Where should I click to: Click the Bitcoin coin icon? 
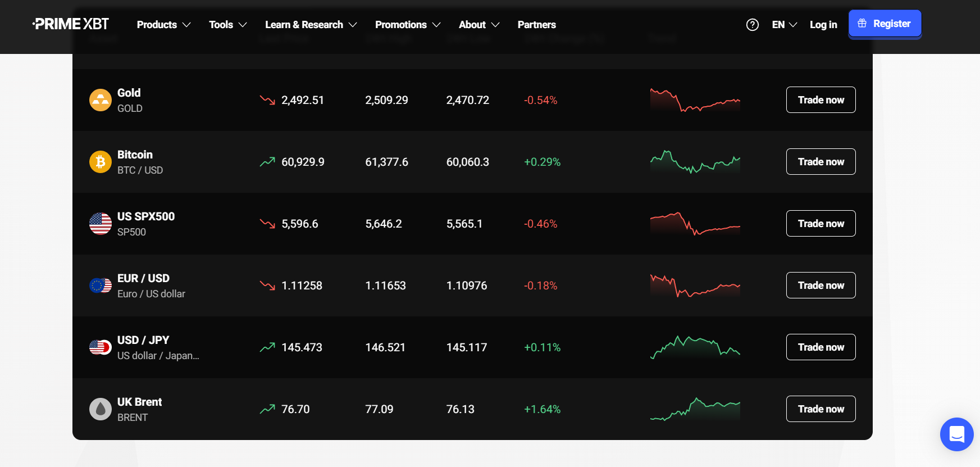pos(101,162)
